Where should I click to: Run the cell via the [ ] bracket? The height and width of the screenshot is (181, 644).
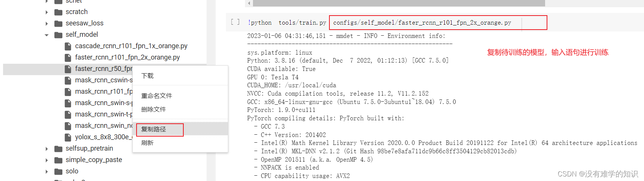pyautogui.click(x=235, y=22)
